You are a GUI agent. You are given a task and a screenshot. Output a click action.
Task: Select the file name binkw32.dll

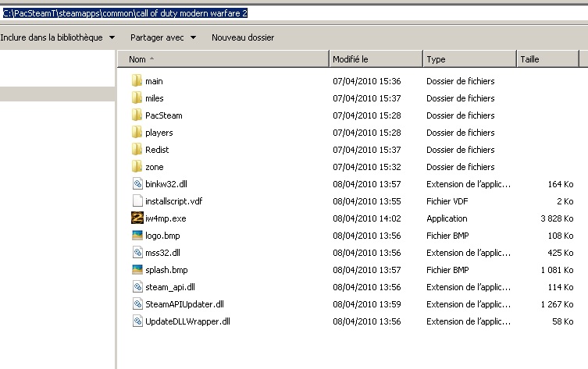[166, 184]
